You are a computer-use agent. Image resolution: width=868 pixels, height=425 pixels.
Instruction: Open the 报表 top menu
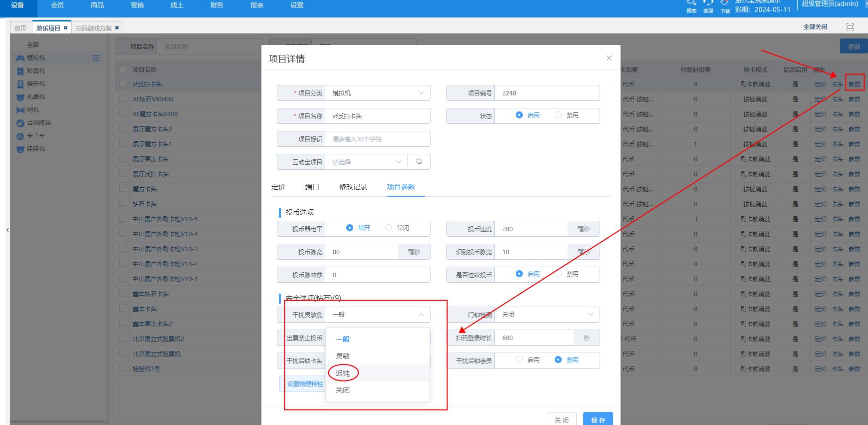257,5
